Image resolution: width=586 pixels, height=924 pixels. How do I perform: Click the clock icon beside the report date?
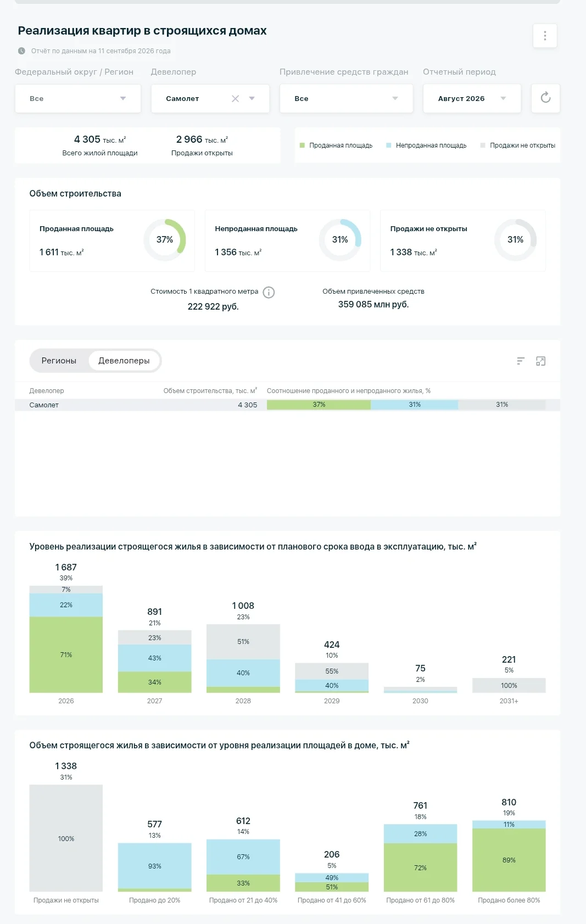21,51
